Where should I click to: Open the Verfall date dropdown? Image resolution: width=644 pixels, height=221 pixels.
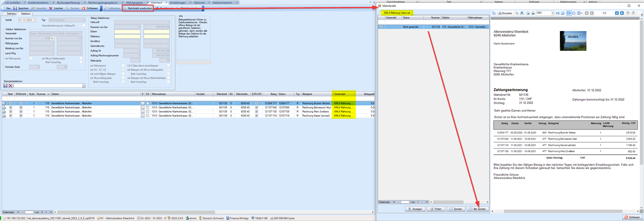point(34,20)
